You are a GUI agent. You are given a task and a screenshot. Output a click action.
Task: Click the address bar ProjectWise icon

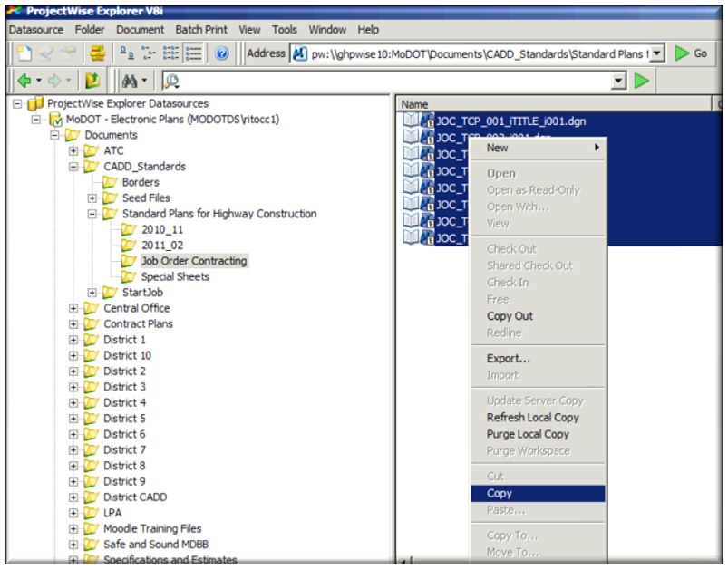(x=299, y=53)
